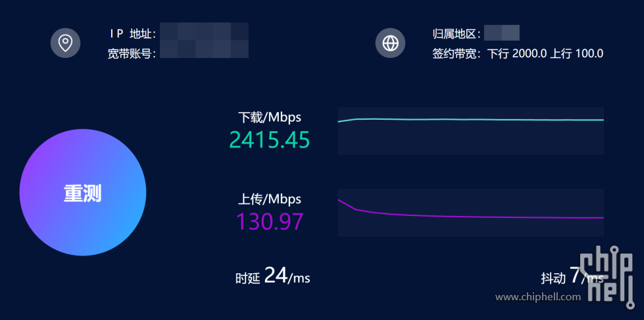This screenshot has height=320, width=644.
Task: Click the 130.97 upload speed value
Action: click(x=270, y=221)
